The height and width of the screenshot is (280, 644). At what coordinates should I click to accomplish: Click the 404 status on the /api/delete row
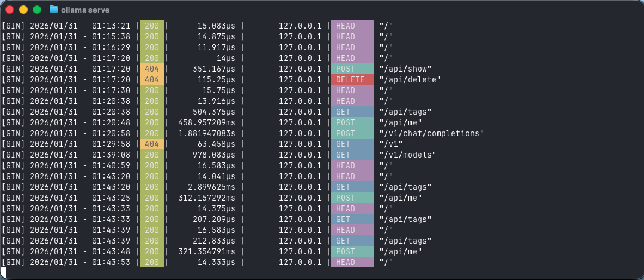click(152, 79)
